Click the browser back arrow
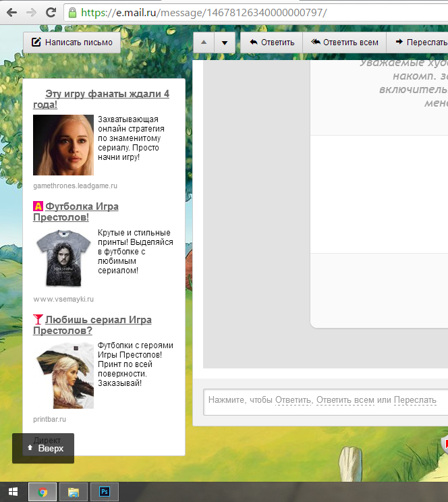448x502 pixels. (x=12, y=13)
